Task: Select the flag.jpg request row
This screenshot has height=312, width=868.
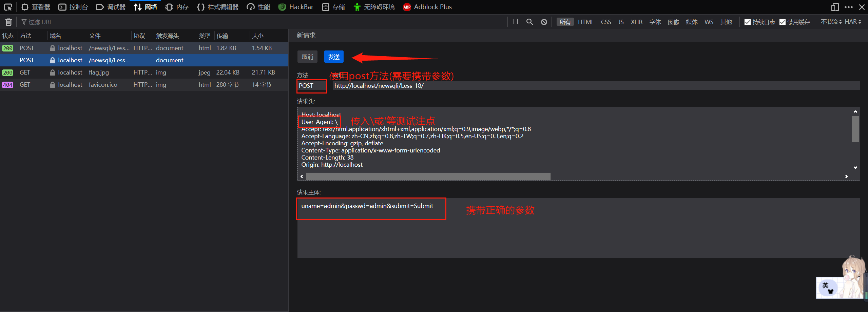Action: coord(144,72)
